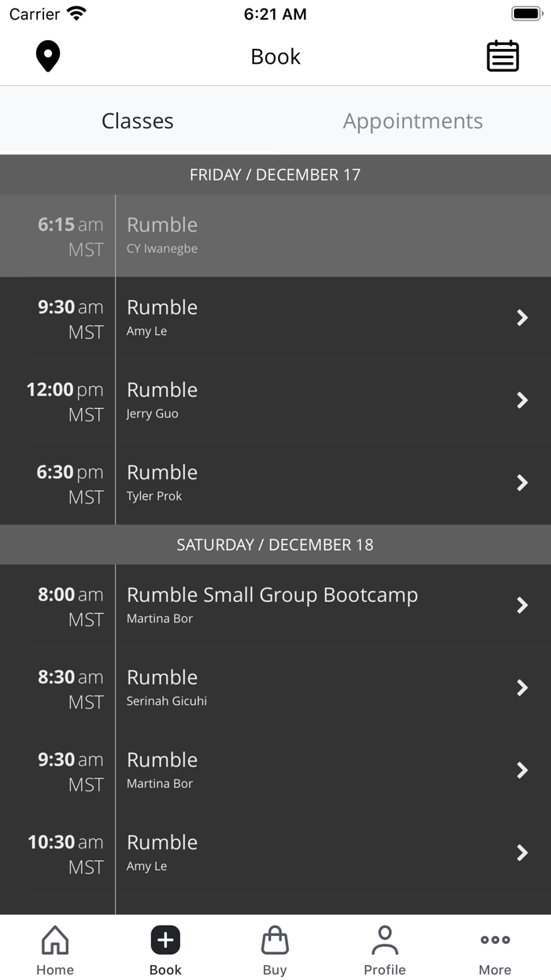
Task: Open the location picker pin icon
Action: click(48, 56)
